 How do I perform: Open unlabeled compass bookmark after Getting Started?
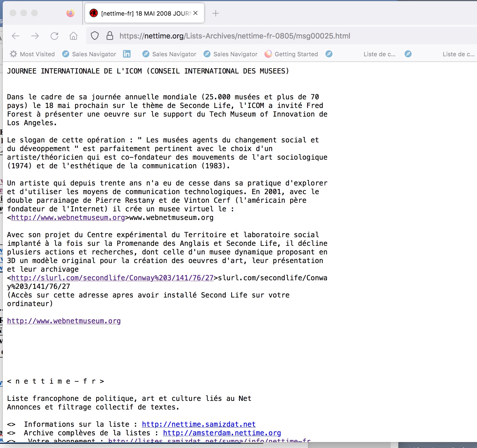tap(329, 54)
